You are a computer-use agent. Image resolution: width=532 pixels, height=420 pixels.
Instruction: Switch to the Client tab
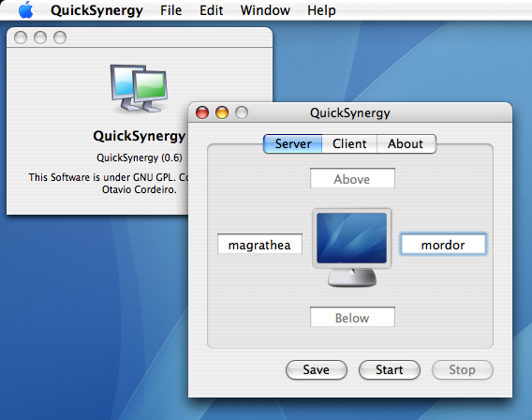click(349, 143)
